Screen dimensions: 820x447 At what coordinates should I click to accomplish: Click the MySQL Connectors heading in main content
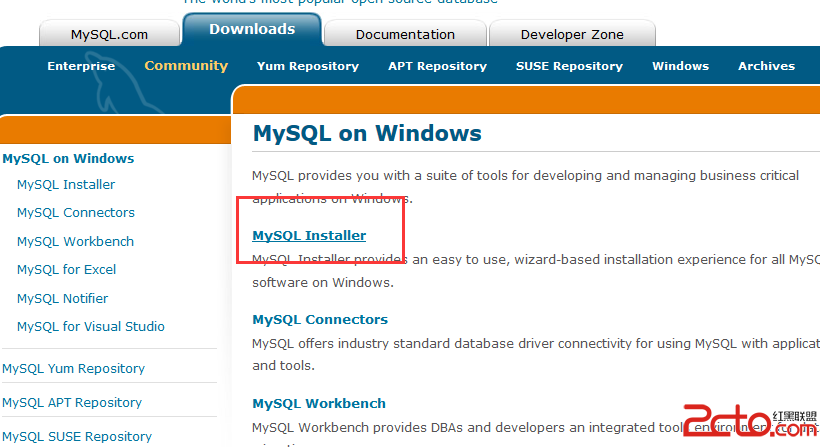(320, 319)
